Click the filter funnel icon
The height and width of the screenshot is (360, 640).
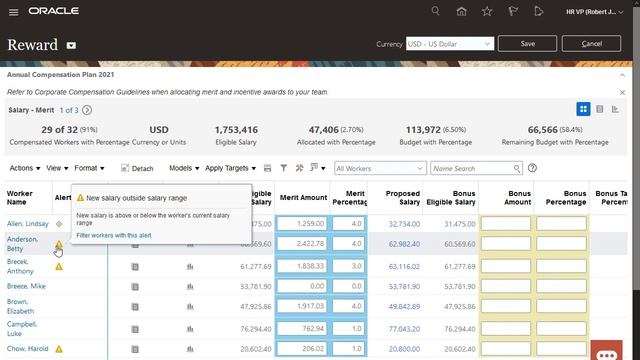pos(284,168)
